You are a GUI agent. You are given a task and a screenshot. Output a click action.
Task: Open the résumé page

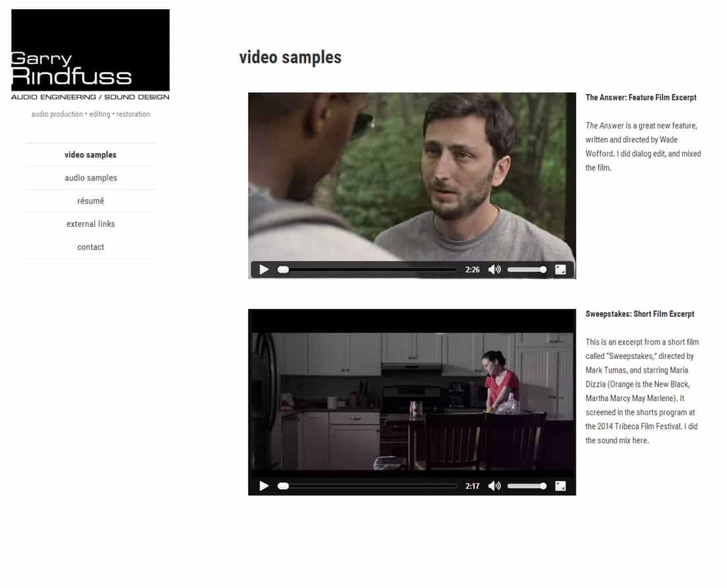click(x=90, y=201)
